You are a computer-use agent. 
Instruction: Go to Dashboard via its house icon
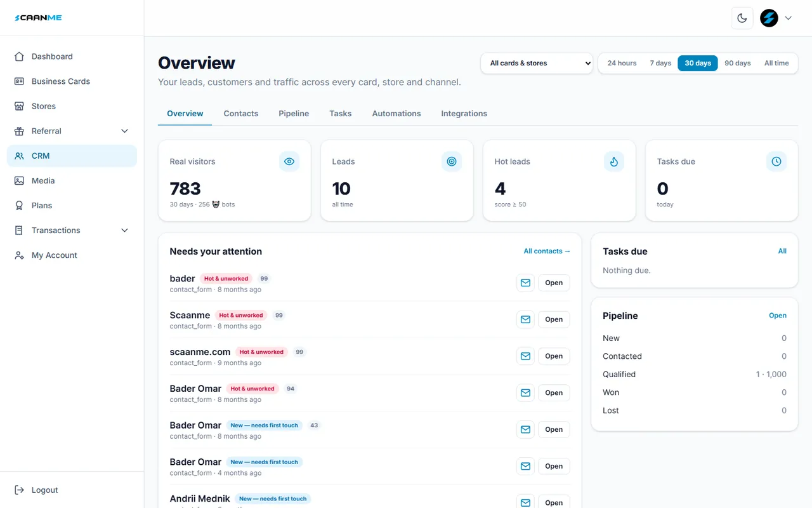20,57
